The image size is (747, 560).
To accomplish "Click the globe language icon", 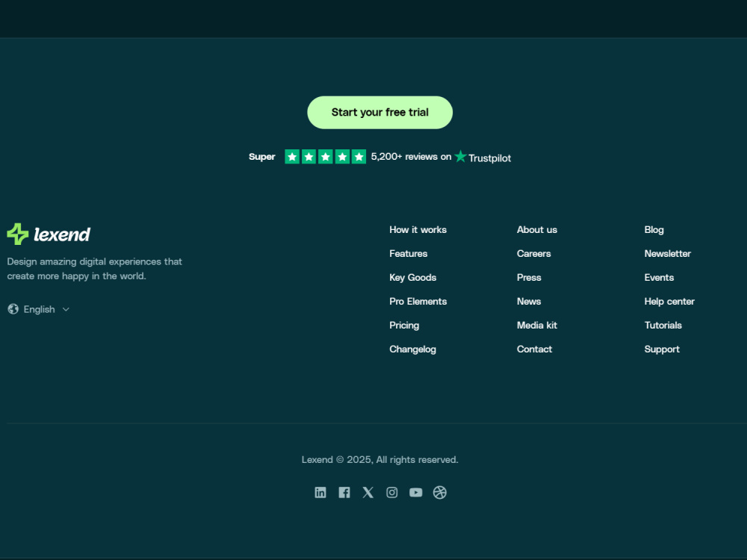I will (13, 309).
